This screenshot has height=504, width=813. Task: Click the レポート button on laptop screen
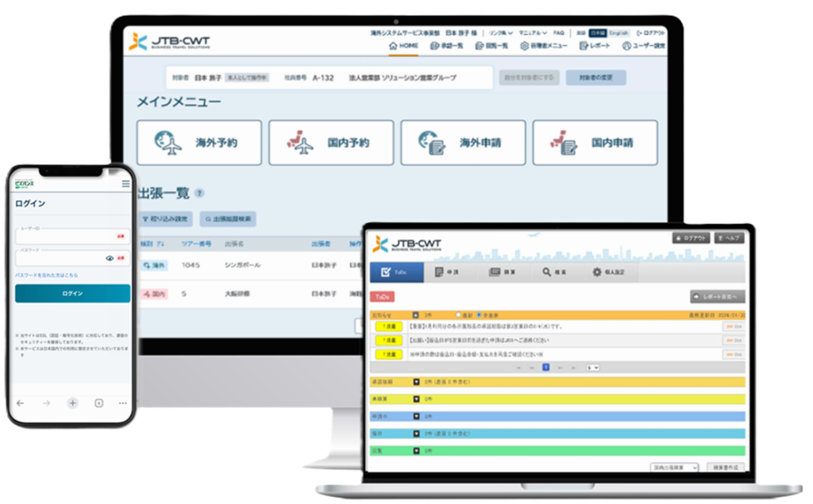click(718, 297)
